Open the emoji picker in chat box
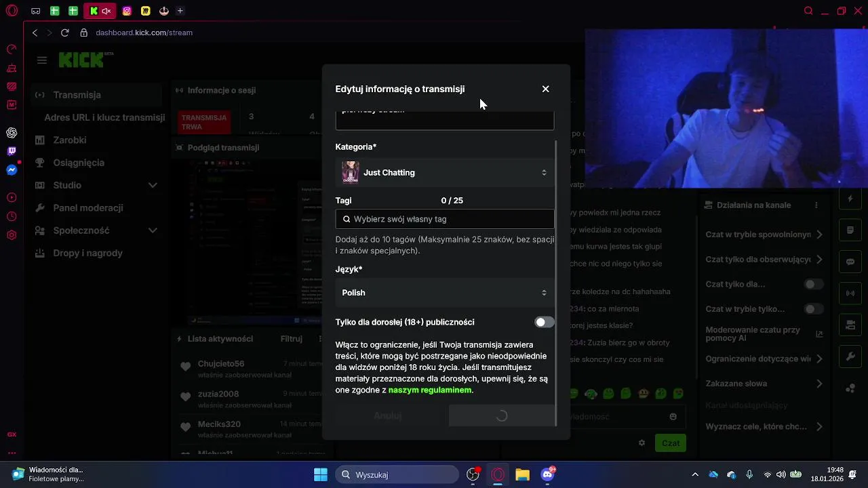Viewport: 868px width, 488px height. pyautogui.click(x=673, y=417)
